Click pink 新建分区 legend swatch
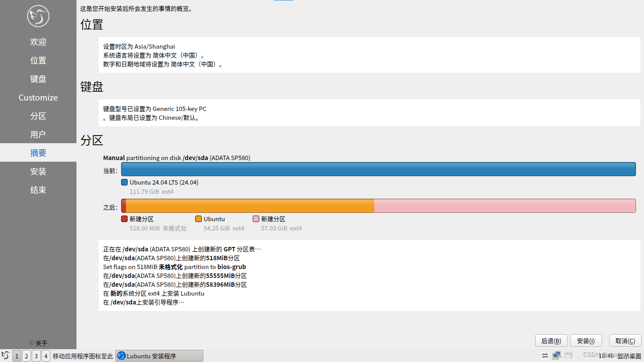This screenshot has width=644, height=362. click(256, 219)
